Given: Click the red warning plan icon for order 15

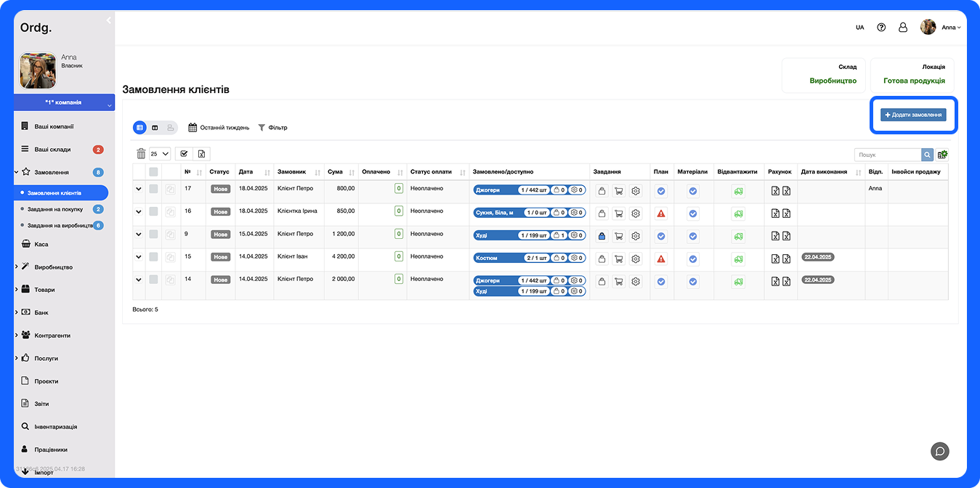Looking at the screenshot, I should pos(660,259).
